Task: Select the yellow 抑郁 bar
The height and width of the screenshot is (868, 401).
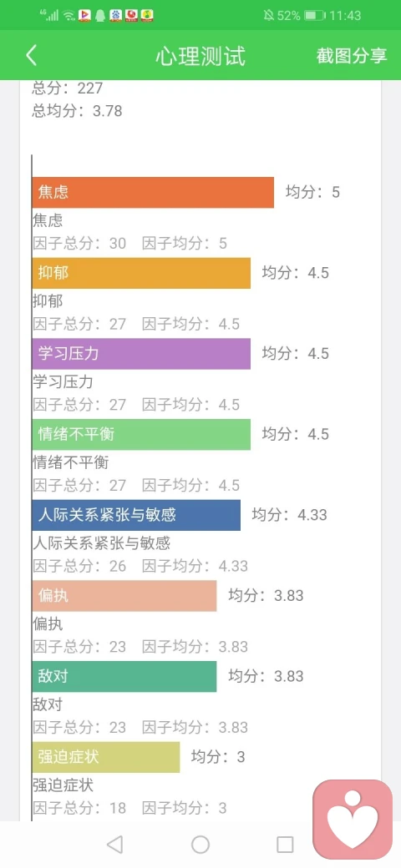Action: pyautogui.click(x=141, y=273)
